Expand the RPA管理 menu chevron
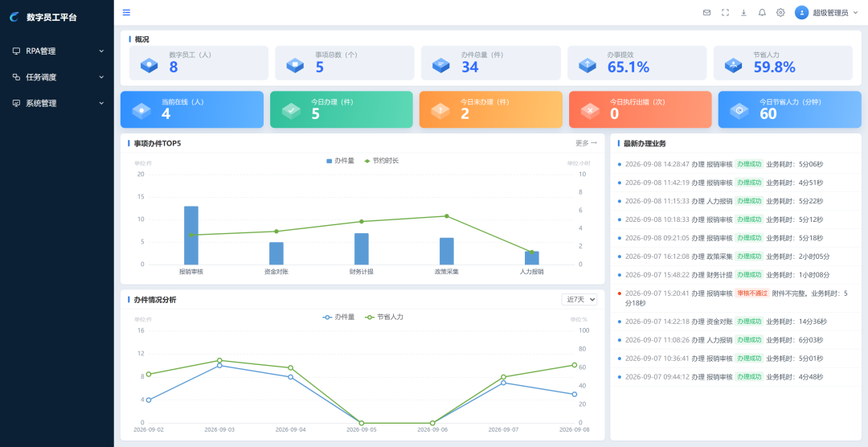Image resolution: width=868 pixels, height=447 pixels. coord(101,51)
